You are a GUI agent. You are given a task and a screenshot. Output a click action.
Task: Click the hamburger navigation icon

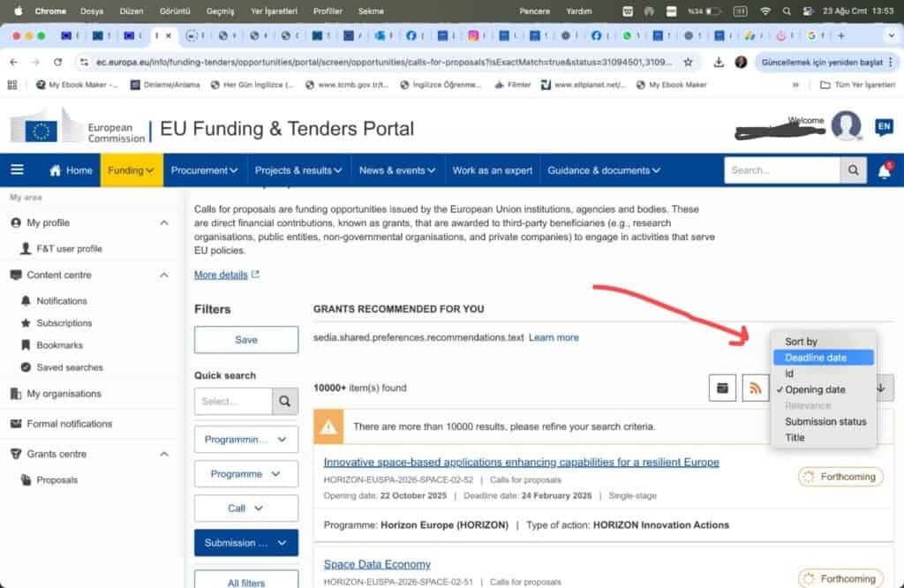click(x=18, y=170)
